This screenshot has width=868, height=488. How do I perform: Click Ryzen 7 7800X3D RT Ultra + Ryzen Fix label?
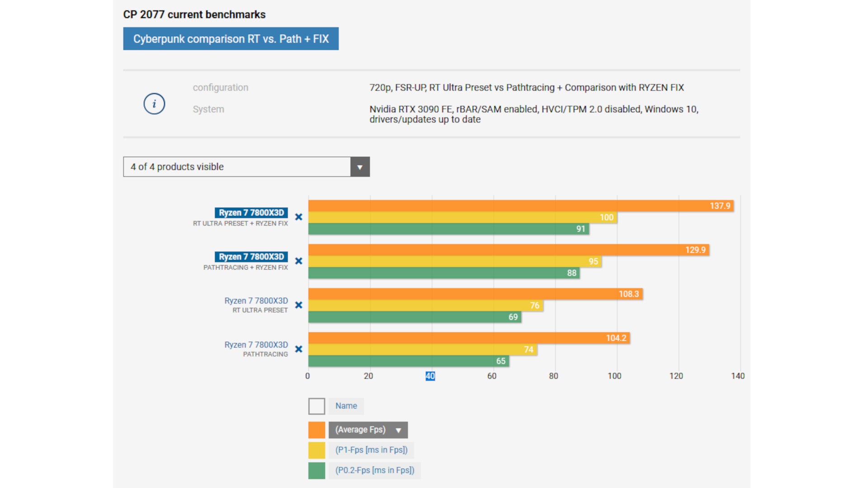(x=251, y=212)
